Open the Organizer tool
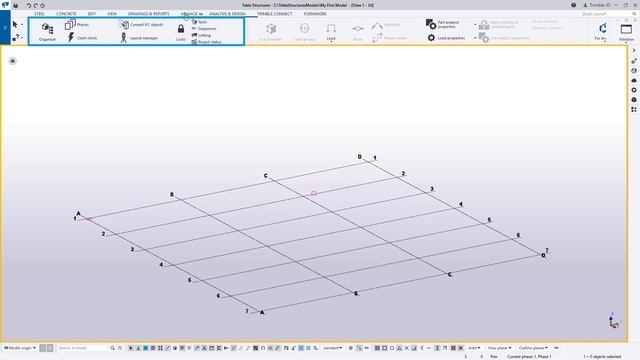Screen dimensions: 640x360 [x=47, y=32]
